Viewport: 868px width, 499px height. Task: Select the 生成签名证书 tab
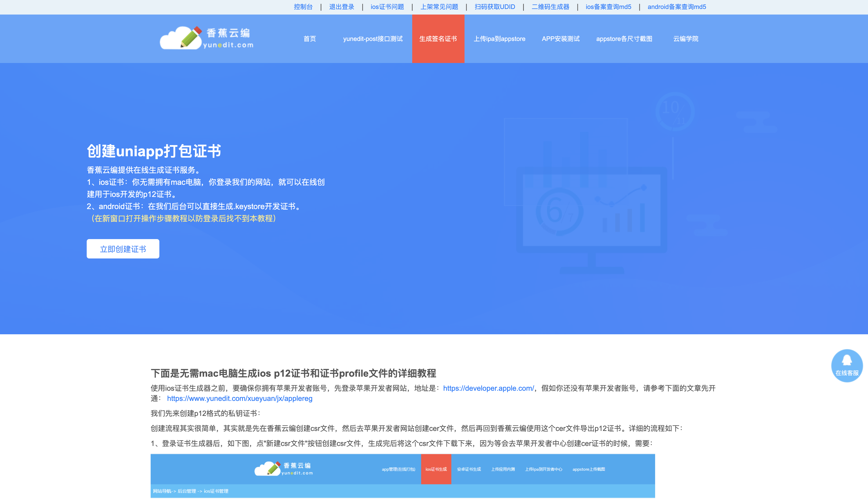438,39
